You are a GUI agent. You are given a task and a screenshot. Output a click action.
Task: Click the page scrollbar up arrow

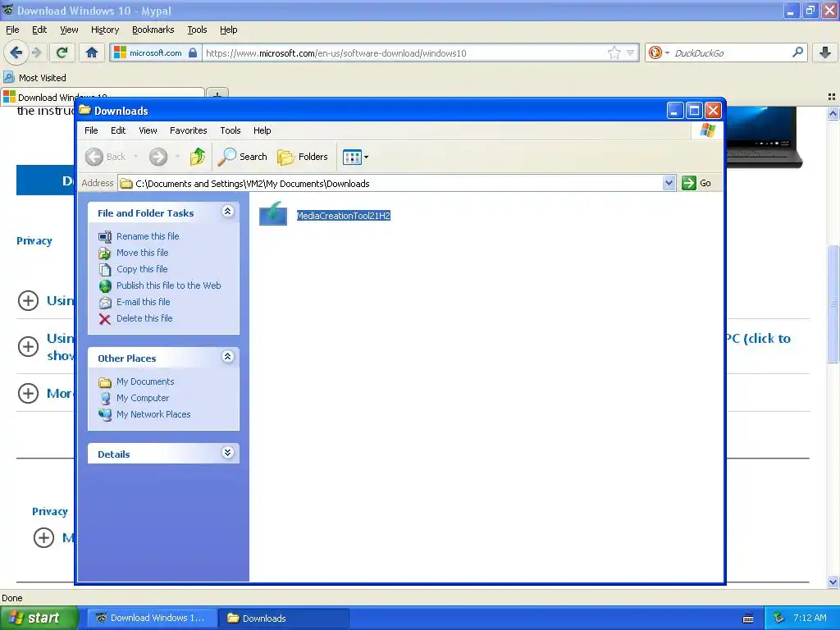click(833, 113)
